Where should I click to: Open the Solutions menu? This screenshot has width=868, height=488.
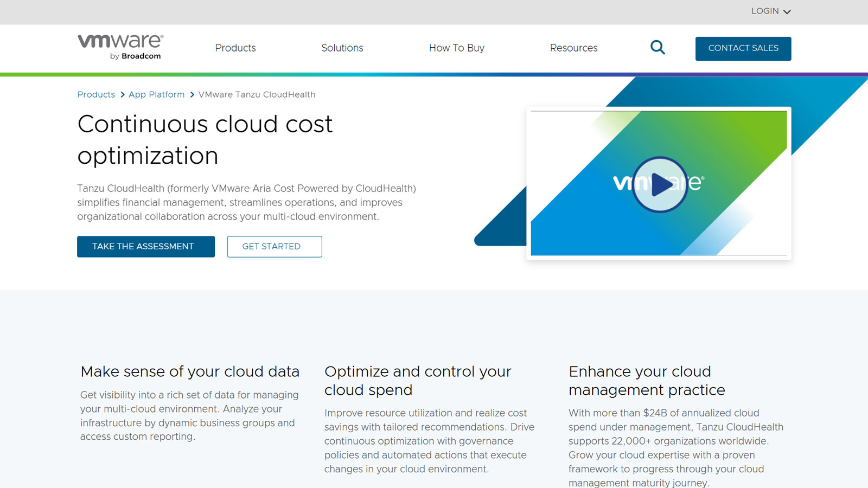(342, 48)
